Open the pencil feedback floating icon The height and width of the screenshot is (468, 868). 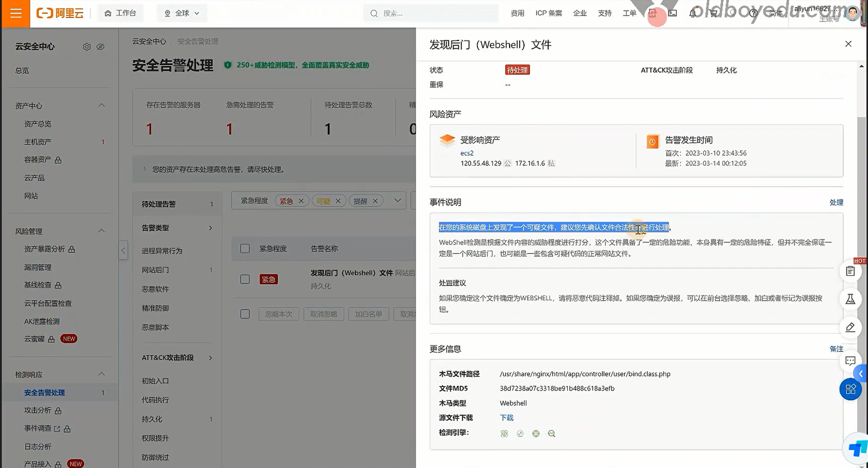(x=850, y=327)
